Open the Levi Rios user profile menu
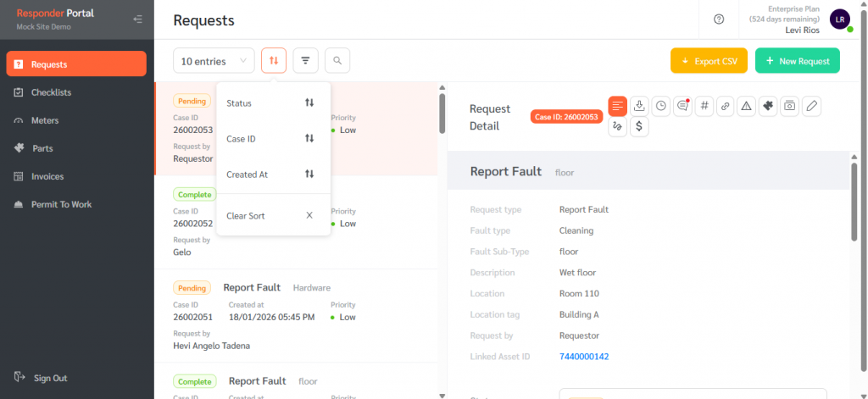The width and height of the screenshot is (868, 399). click(840, 19)
